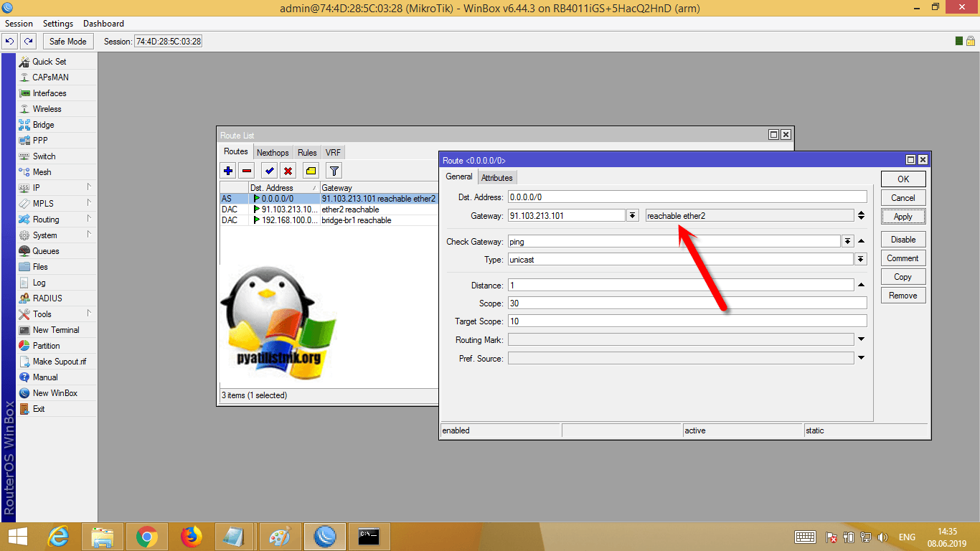Click the blue checkmark enable route icon
Screen dimensions: 980x551
(269, 171)
